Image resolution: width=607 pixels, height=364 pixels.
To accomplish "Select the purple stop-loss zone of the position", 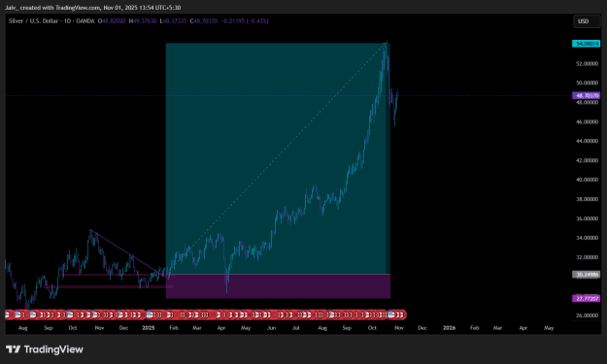I will [278, 286].
